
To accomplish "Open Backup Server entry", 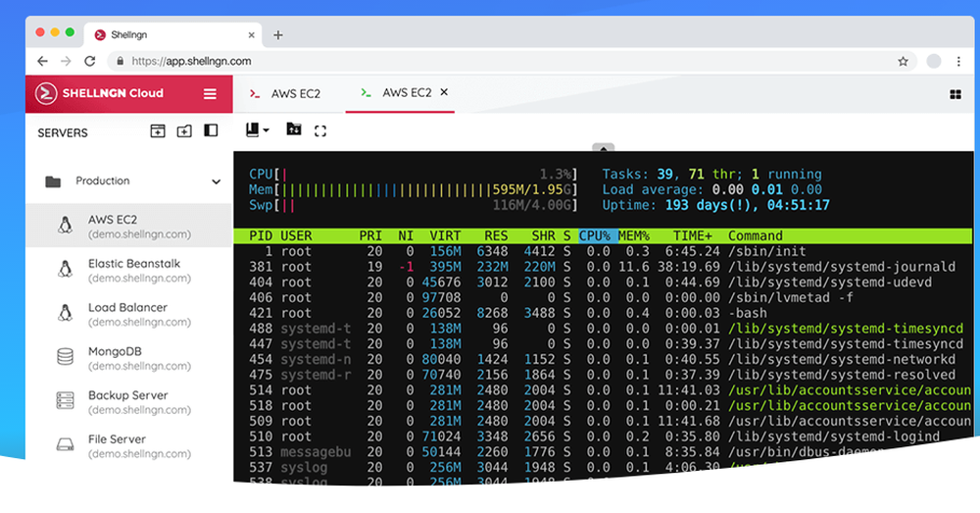I will click(128, 401).
